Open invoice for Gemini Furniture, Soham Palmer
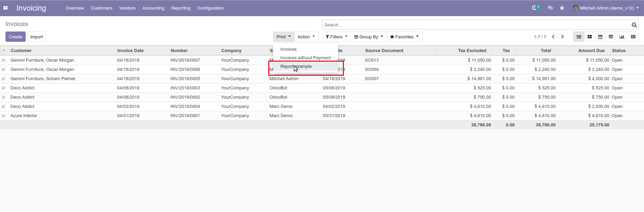This screenshot has height=212, width=644. coord(43,79)
